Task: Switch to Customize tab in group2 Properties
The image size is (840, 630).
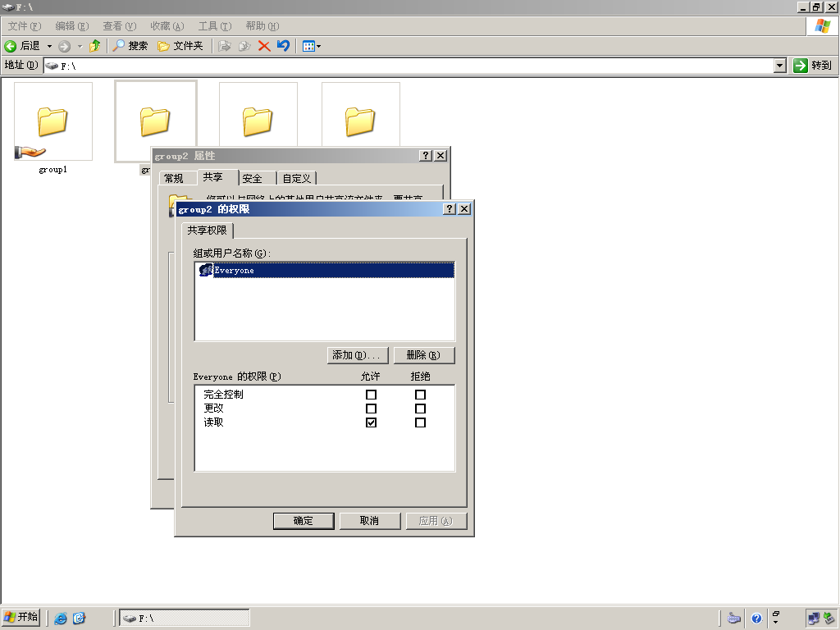Action: coord(297,178)
